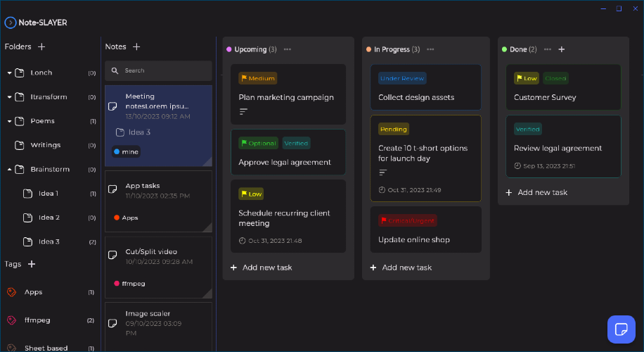Click the Lonch folder icon
Screen dimensions: 644x352
point(19,73)
